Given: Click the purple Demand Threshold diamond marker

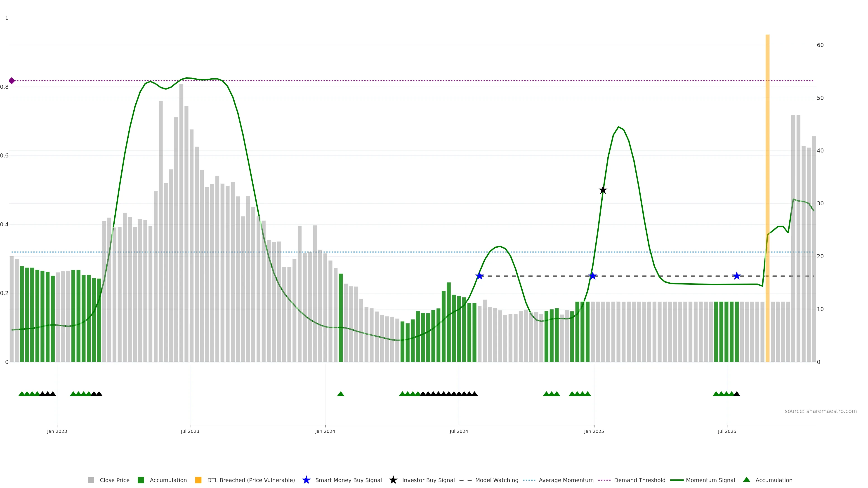Looking at the screenshot, I should 12,81.
